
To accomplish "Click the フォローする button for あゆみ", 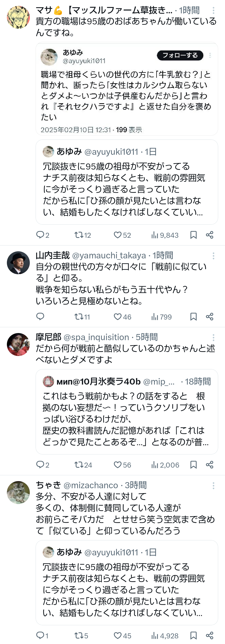I will tap(180, 55).
